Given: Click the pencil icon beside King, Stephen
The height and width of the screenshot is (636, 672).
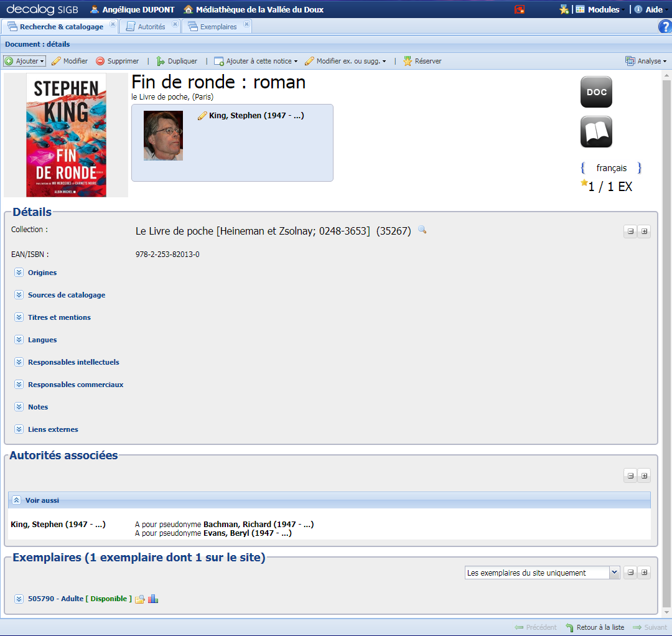Looking at the screenshot, I should click(x=202, y=116).
